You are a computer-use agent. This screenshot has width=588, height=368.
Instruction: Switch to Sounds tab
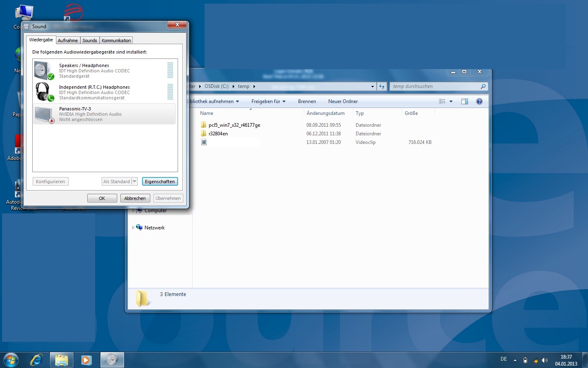point(90,40)
